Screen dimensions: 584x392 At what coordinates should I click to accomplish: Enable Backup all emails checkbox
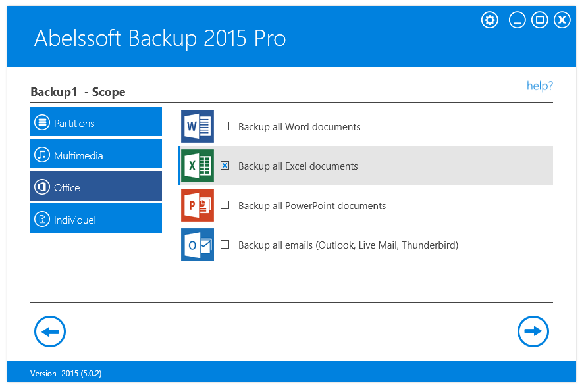tap(225, 245)
